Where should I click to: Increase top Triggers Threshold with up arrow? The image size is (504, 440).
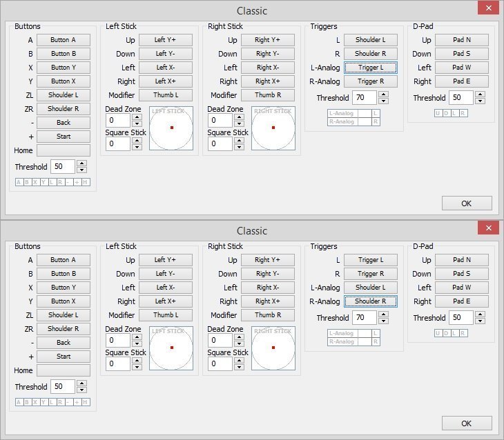point(383,94)
